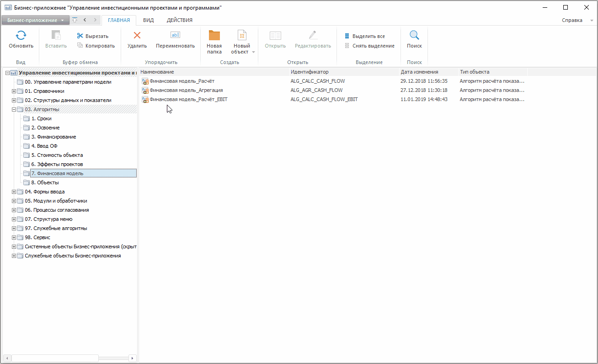Open the Бизнес-приложение dropdown button

[x=36, y=20]
